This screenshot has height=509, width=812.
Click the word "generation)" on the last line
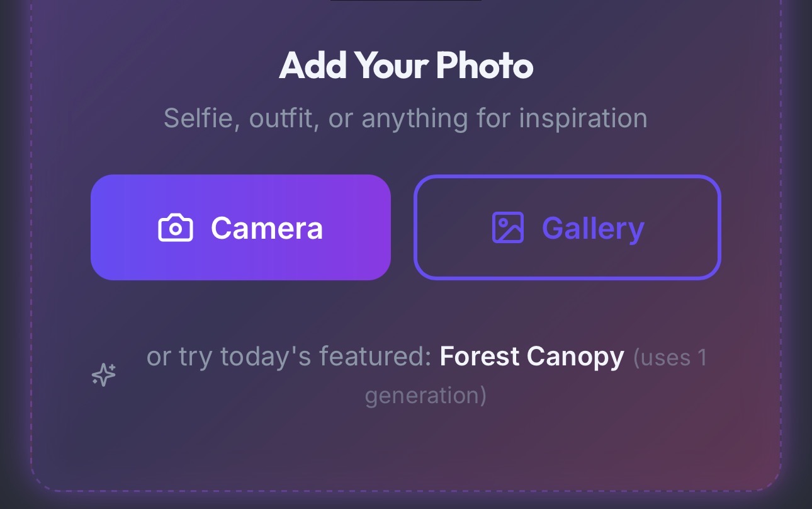tap(426, 396)
